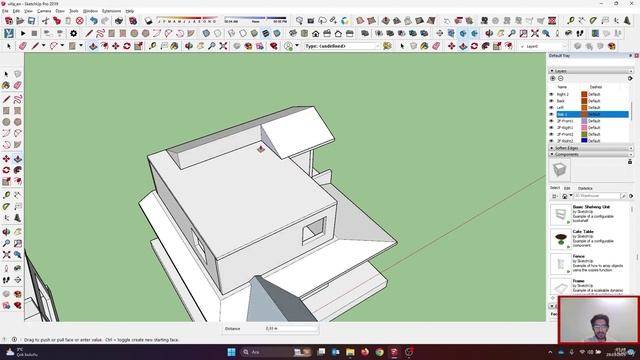This screenshot has height=360, width=640.
Task: Open the Camera menu
Action: [44, 11]
